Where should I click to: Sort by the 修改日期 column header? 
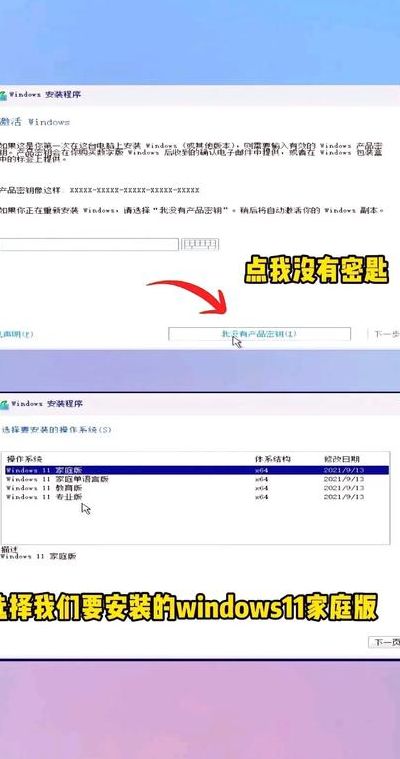coord(342,458)
